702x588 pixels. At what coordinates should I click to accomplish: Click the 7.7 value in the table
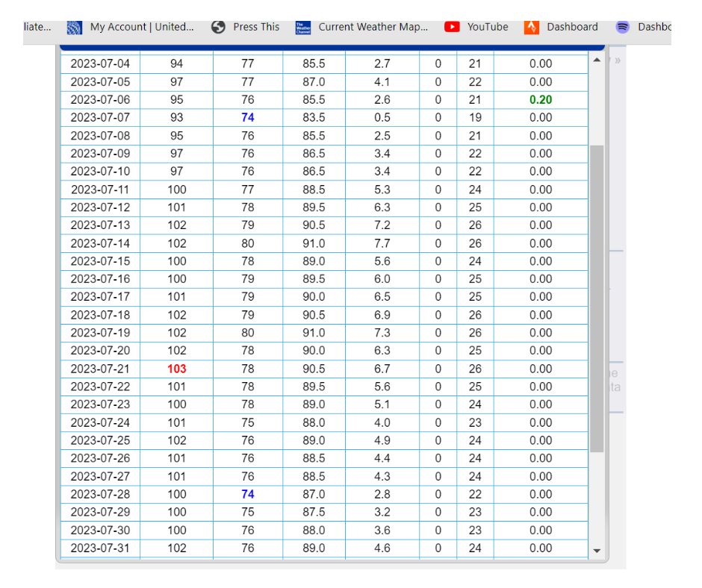point(382,243)
